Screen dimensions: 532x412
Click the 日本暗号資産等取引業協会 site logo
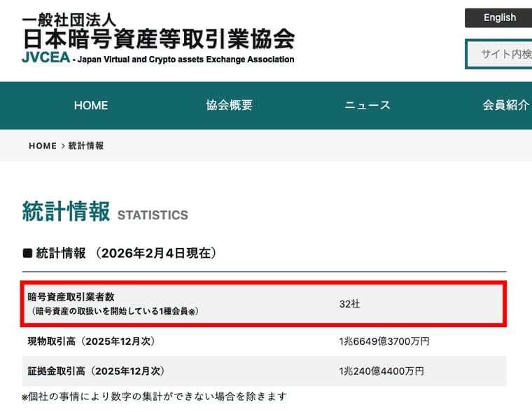click(x=158, y=38)
